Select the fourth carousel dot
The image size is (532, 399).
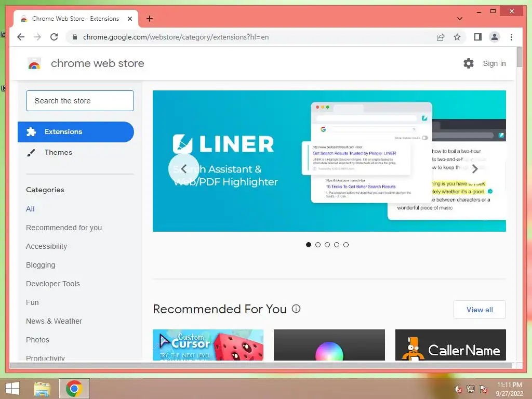coord(337,245)
